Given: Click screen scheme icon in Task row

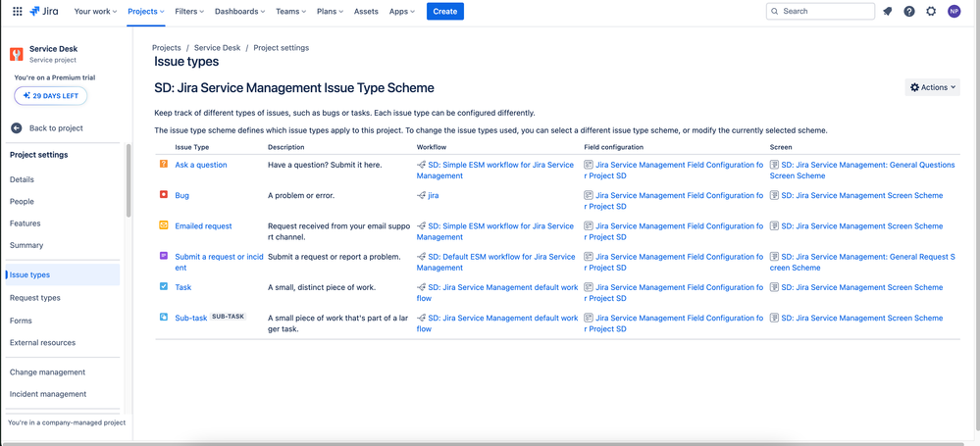Looking at the screenshot, I should pos(774,287).
